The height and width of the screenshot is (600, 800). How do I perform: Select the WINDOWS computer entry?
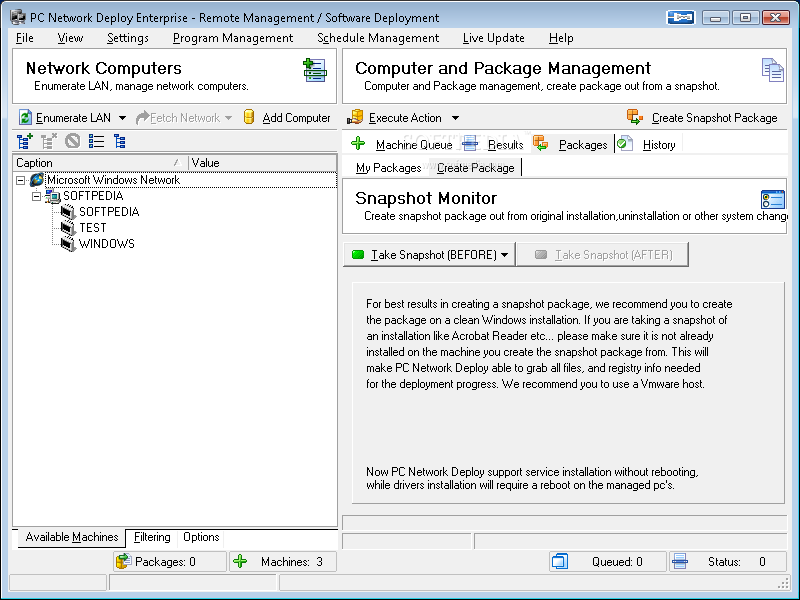tap(107, 243)
